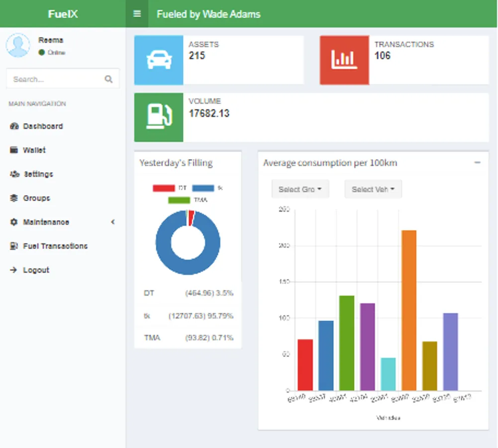Open the Dashboard menu item
Screen dimensions: 498x448
click(x=62, y=126)
